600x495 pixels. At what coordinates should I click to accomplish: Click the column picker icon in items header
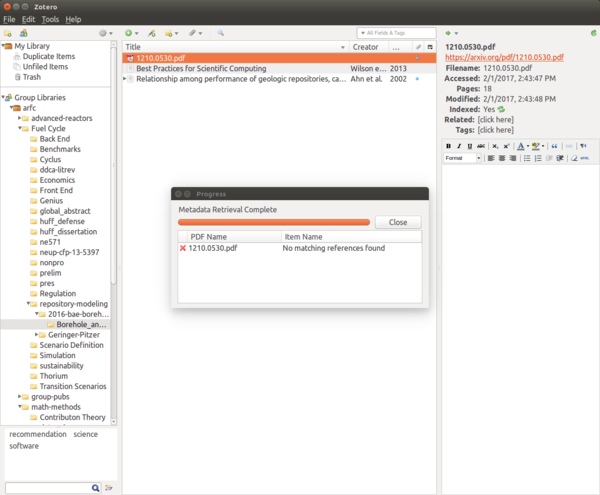coord(430,47)
